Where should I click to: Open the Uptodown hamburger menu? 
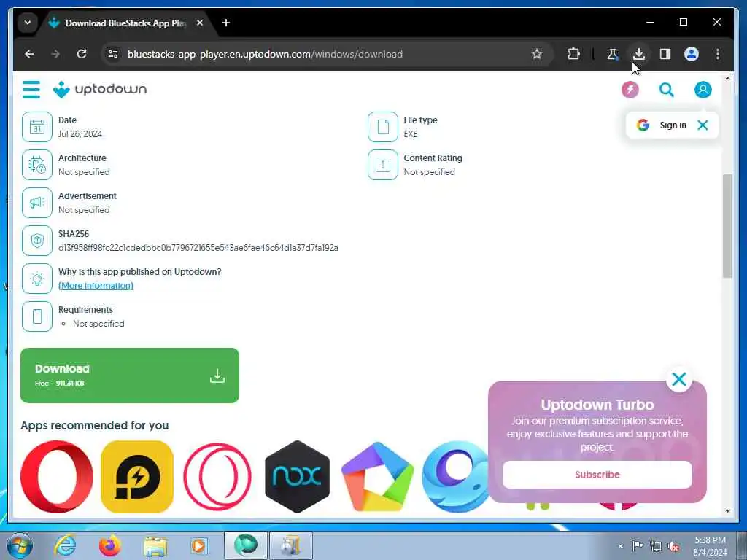[31, 90]
